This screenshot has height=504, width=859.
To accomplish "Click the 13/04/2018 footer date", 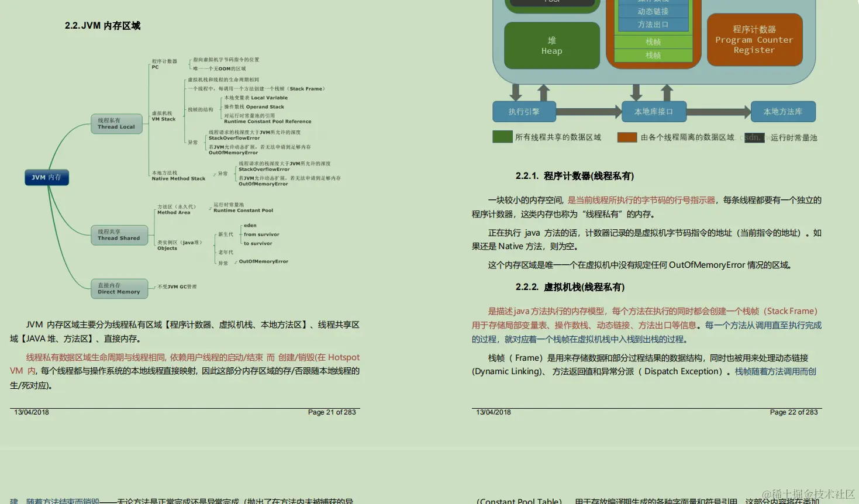I will [494, 412].
